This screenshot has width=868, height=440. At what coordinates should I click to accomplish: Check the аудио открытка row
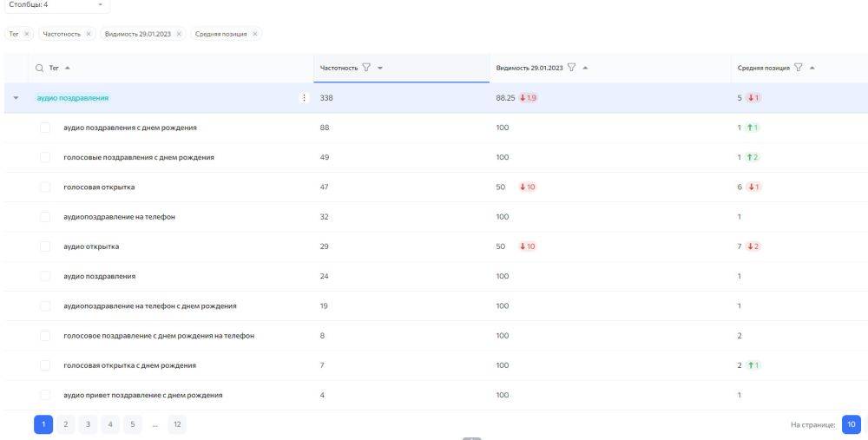pos(45,246)
